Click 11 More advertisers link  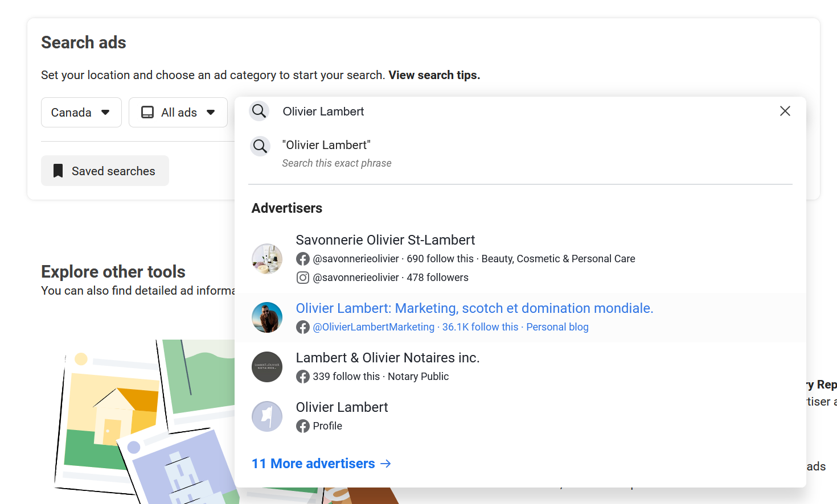313,464
